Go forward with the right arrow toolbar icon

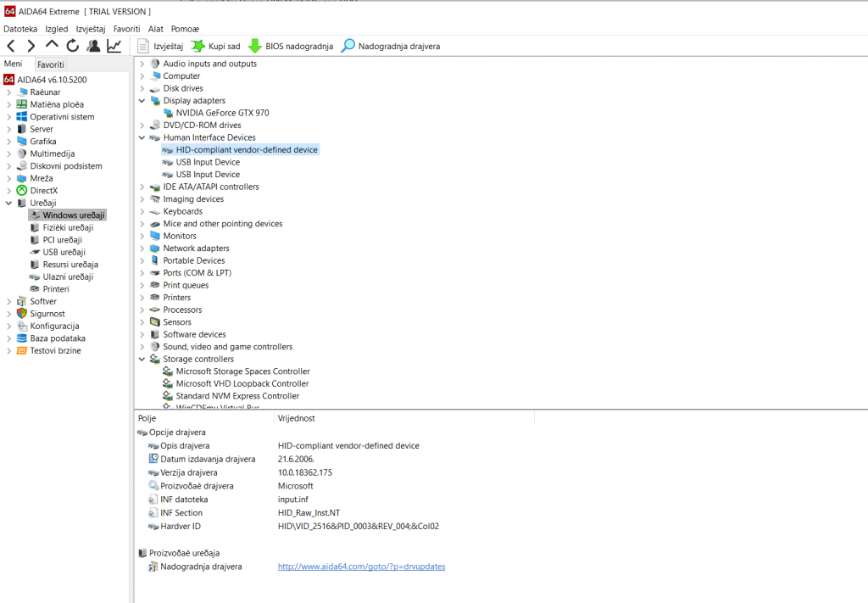pyautogui.click(x=31, y=46)
